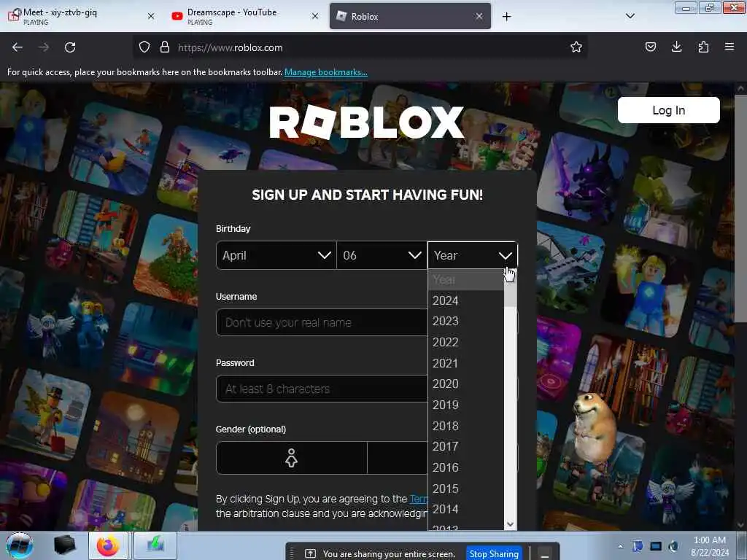
Task: Choose 2023 from the year list
Action: (465, 322)
